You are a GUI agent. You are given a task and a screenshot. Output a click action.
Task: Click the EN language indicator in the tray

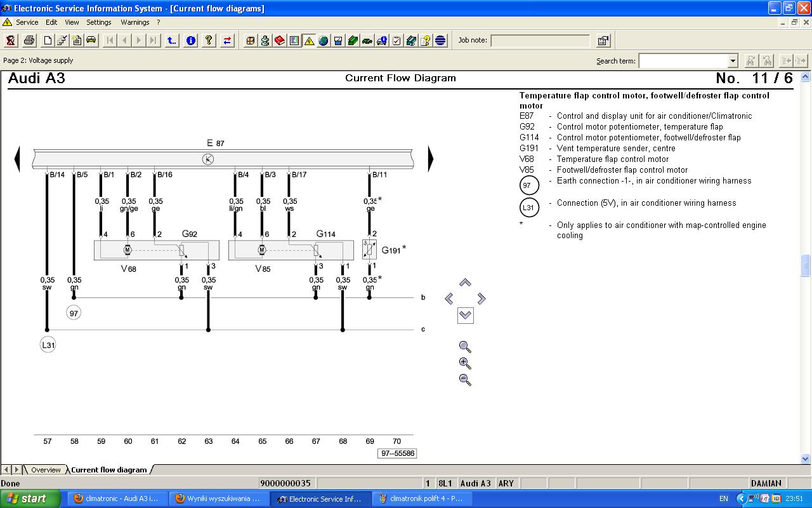tap(724, 499)
